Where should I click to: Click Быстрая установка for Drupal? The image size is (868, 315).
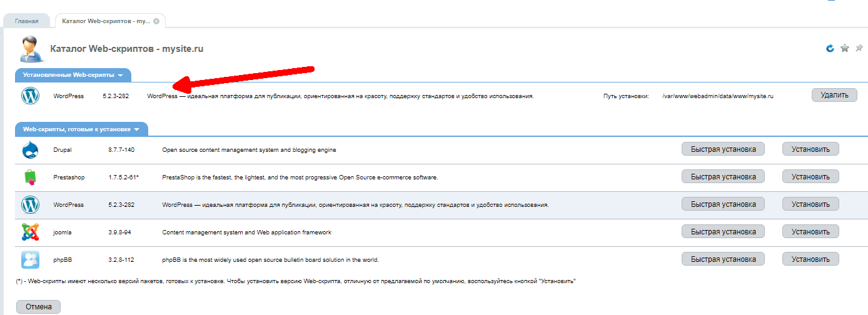(x=723, y=149)
